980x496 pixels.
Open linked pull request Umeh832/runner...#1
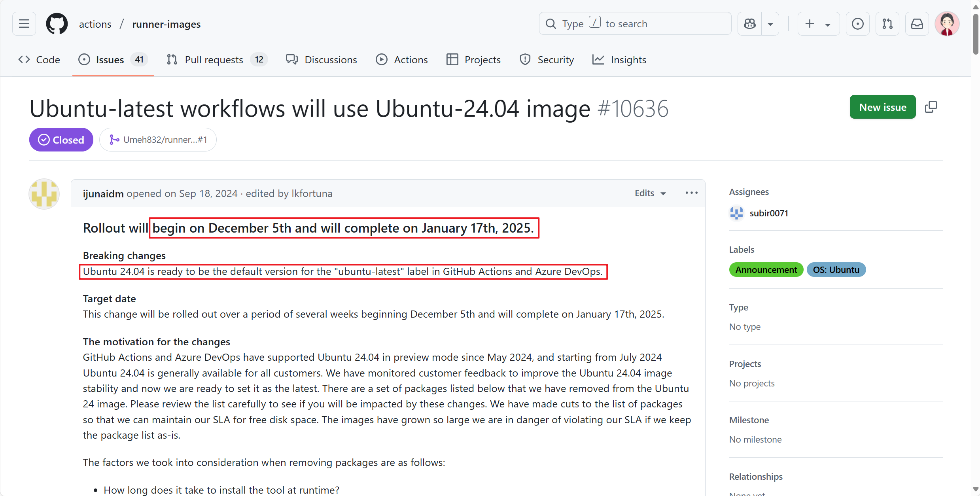point(158,139)
